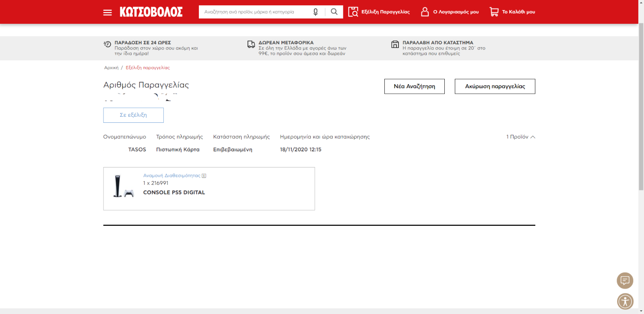Image resolution: width=644 pixels, height=314 pixels.
Task: Click the user account icon
Action: tap(425, 12)
